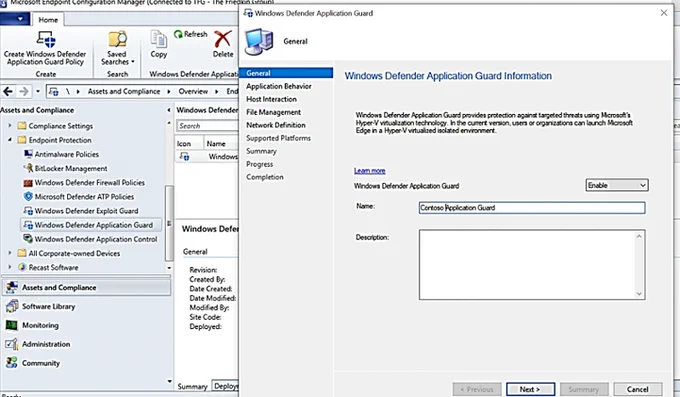Open Saved Searches icon in ribbon
This screenshot has height=397, width=680.
(117, 39)
